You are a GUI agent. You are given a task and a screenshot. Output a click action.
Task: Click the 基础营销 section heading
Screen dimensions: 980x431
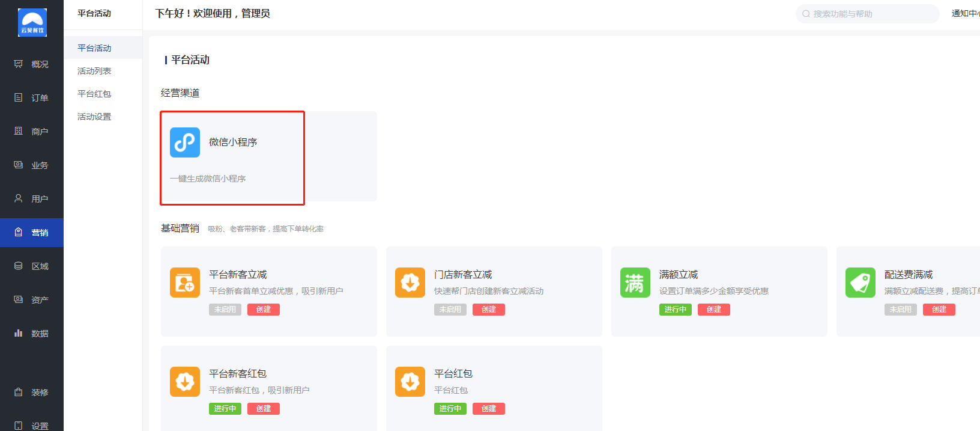tap(180, 228)
